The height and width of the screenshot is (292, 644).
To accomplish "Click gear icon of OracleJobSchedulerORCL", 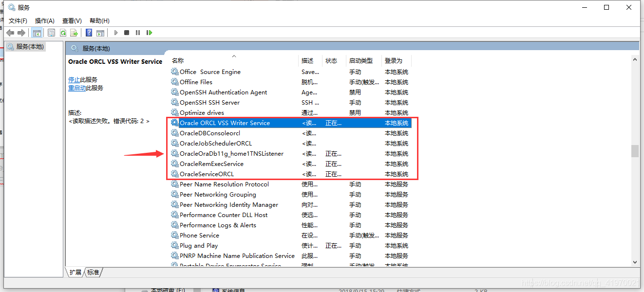I will click(x=175, y=143).
